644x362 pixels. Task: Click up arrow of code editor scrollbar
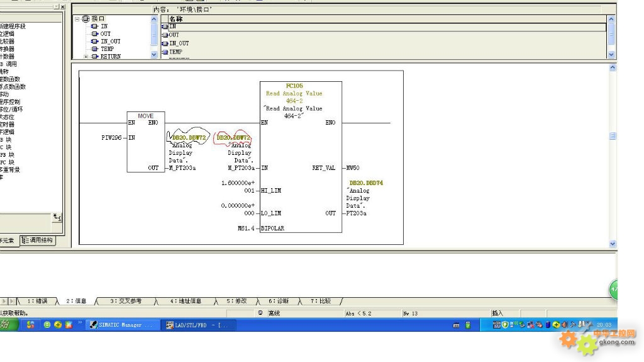613,67
